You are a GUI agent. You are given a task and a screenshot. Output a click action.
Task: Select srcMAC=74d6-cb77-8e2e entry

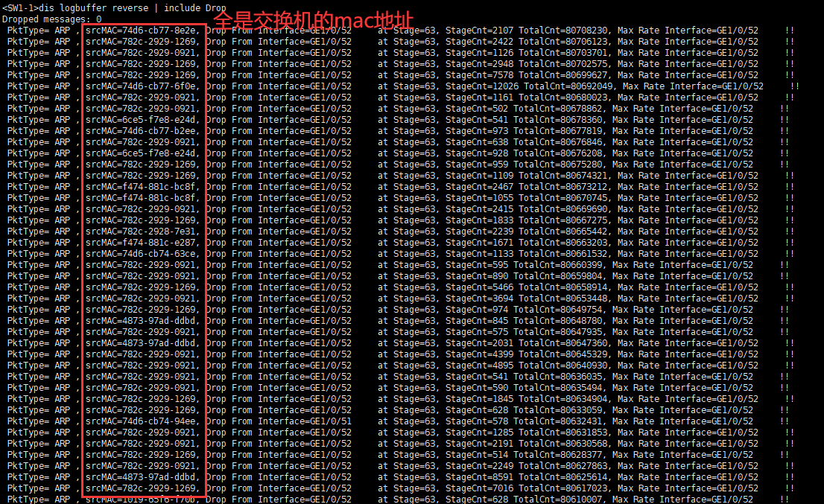tap(142, 31)
